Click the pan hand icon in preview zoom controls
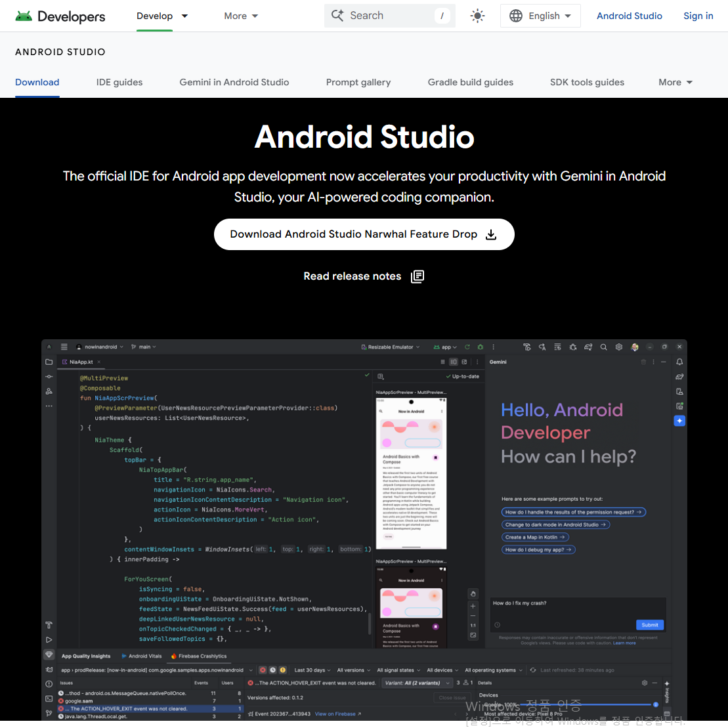The image size is (728, 728). coord(473,594)
